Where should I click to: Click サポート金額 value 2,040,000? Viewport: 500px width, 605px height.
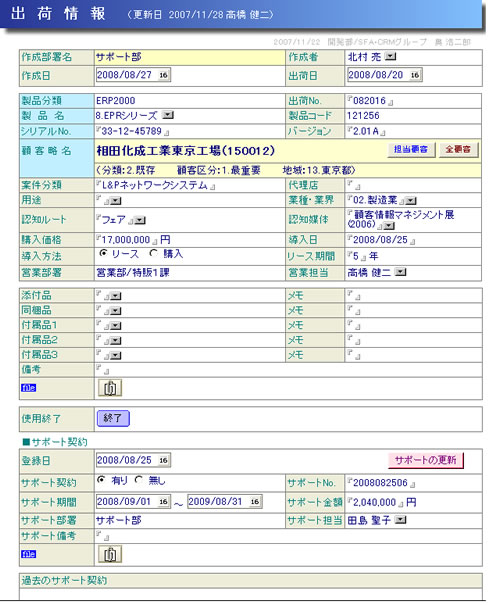click(x=375, y=502)
